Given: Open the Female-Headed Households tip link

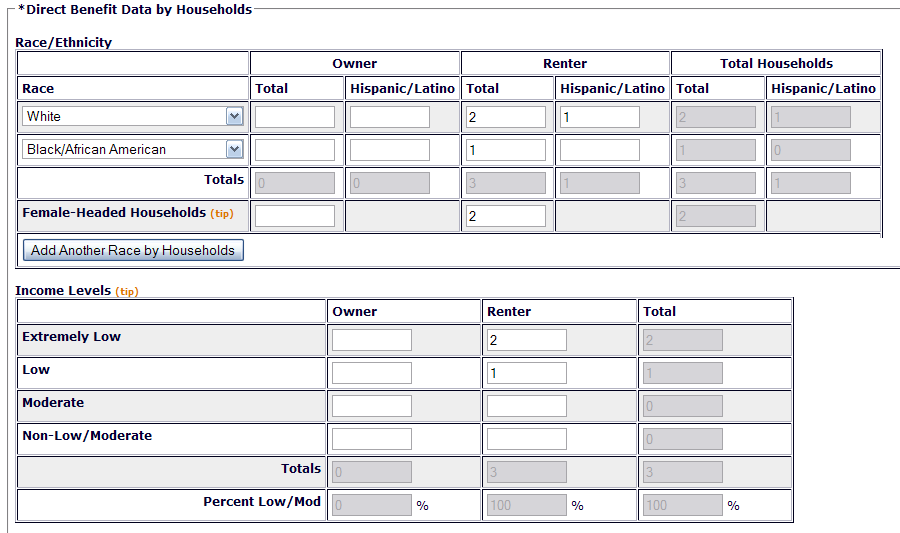Looking at the screenshot, I should point(222,213).
